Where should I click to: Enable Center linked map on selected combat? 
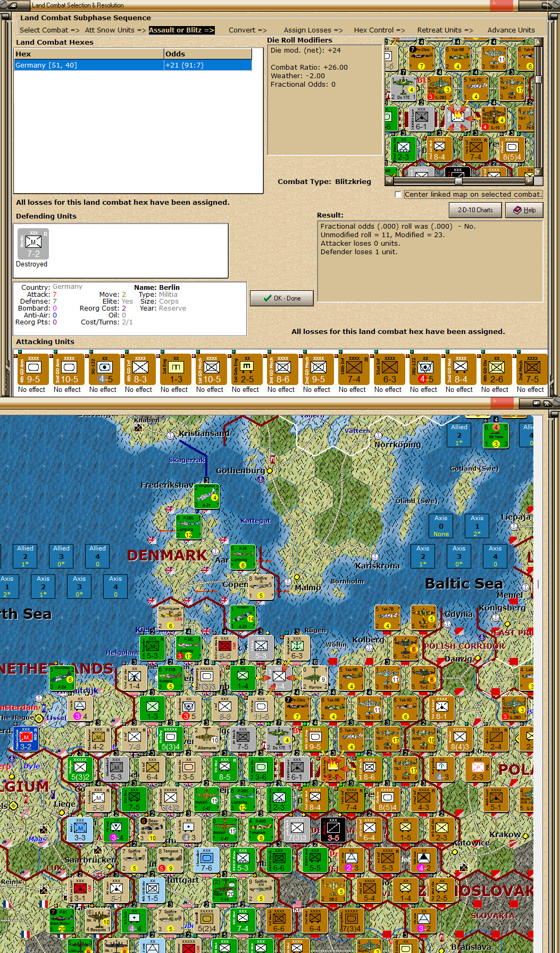click(398, 195)
